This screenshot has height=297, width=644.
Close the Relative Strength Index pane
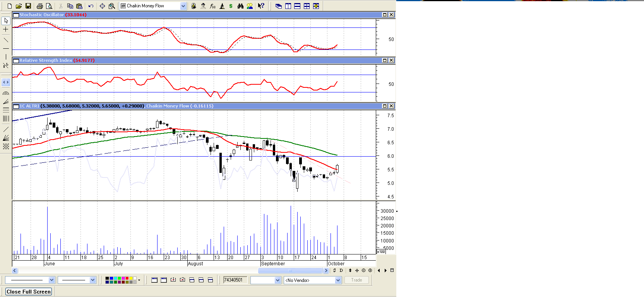click(x=391, y=60)
